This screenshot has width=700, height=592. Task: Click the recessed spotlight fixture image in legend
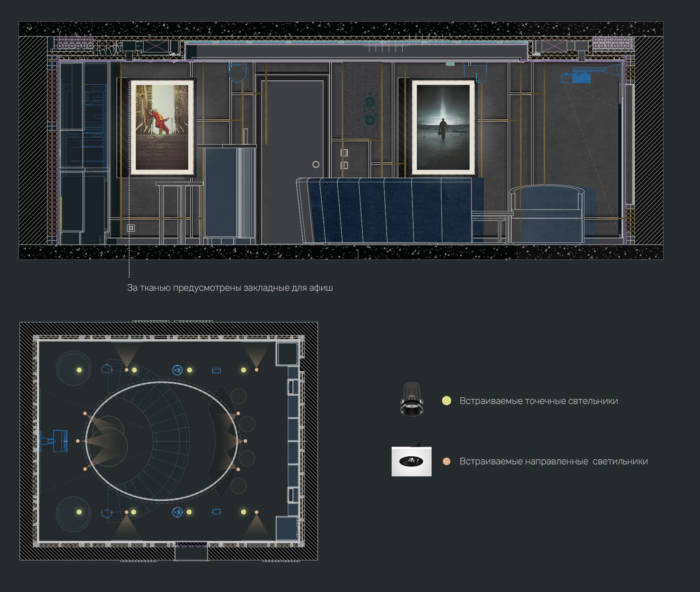pyautogui.click(x=412, y=399)
